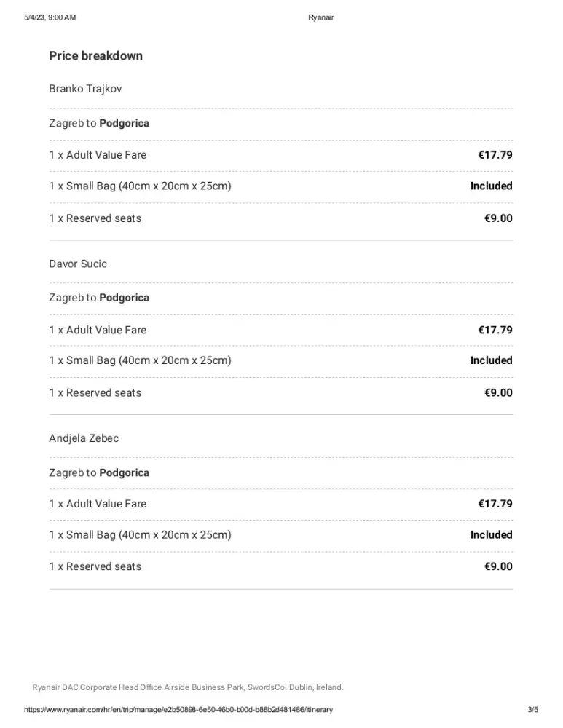Image resolution: width=563 pixels, height=728 pixels.
Task: Click the Ryanair DAC head office address
Action: [x=188, y=687]
